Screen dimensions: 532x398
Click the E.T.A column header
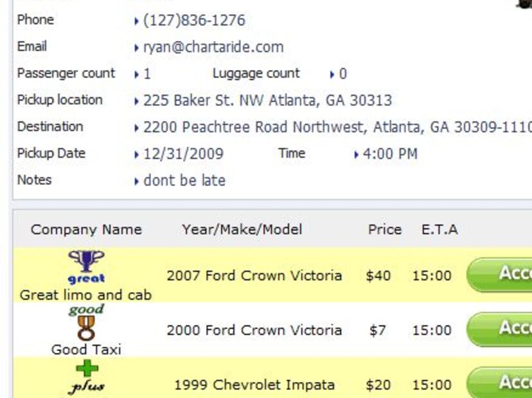(439, 230)
